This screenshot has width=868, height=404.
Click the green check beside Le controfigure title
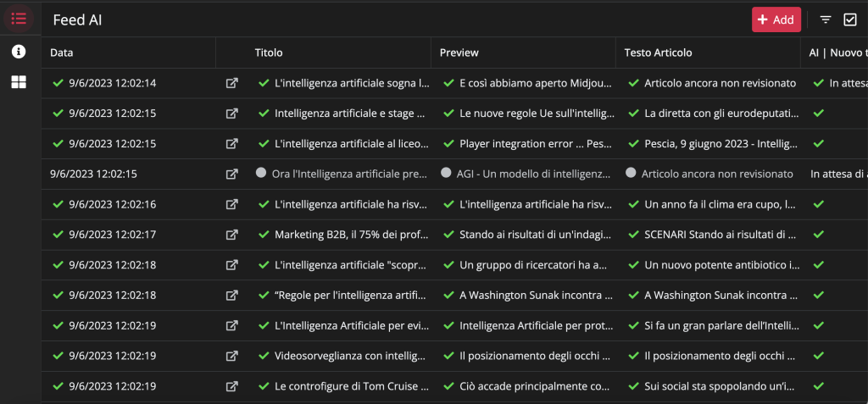pos(264,385)
